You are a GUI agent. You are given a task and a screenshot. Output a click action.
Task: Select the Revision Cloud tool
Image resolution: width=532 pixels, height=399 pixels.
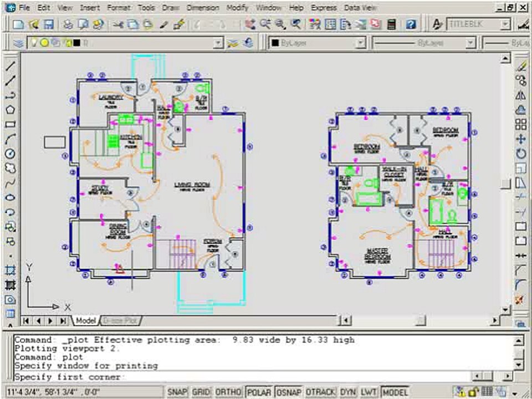pos(10,168)
